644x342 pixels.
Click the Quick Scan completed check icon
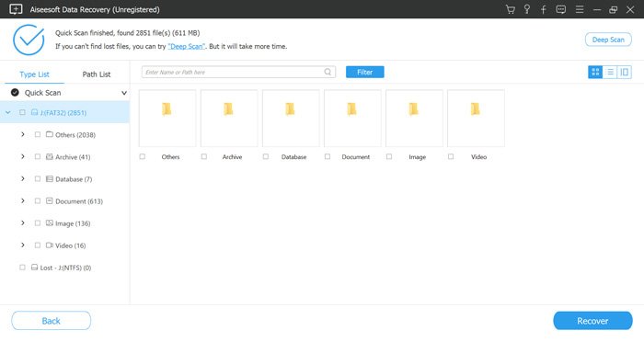tap(16, 92)
